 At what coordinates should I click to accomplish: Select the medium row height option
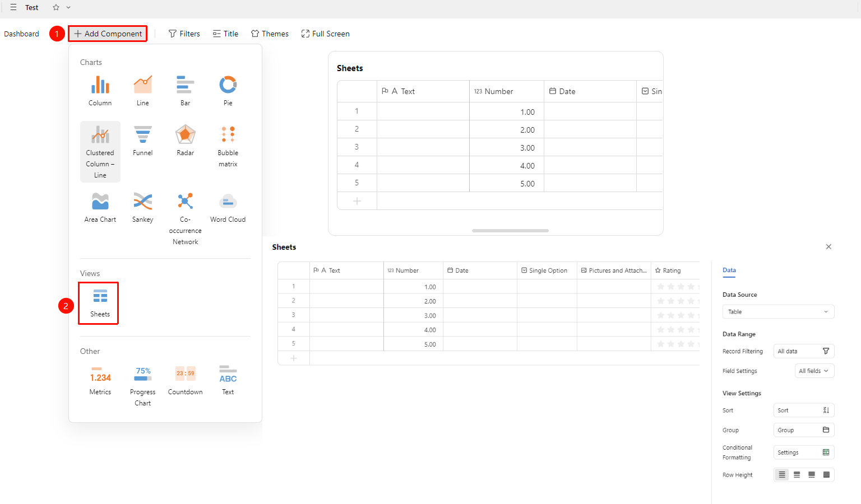[797, 475]
